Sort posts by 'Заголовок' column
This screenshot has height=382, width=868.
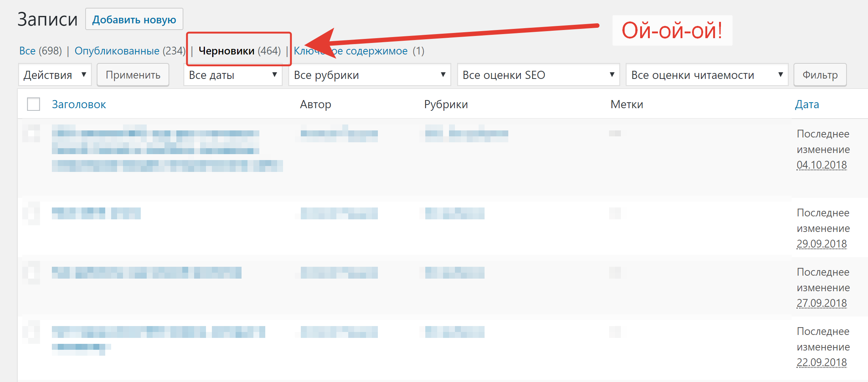(79, 104)
